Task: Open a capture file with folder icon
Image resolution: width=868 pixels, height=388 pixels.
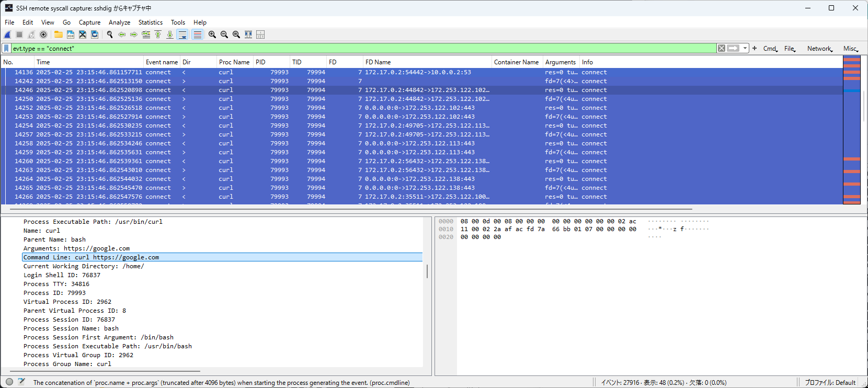Action: pos(58,35)
